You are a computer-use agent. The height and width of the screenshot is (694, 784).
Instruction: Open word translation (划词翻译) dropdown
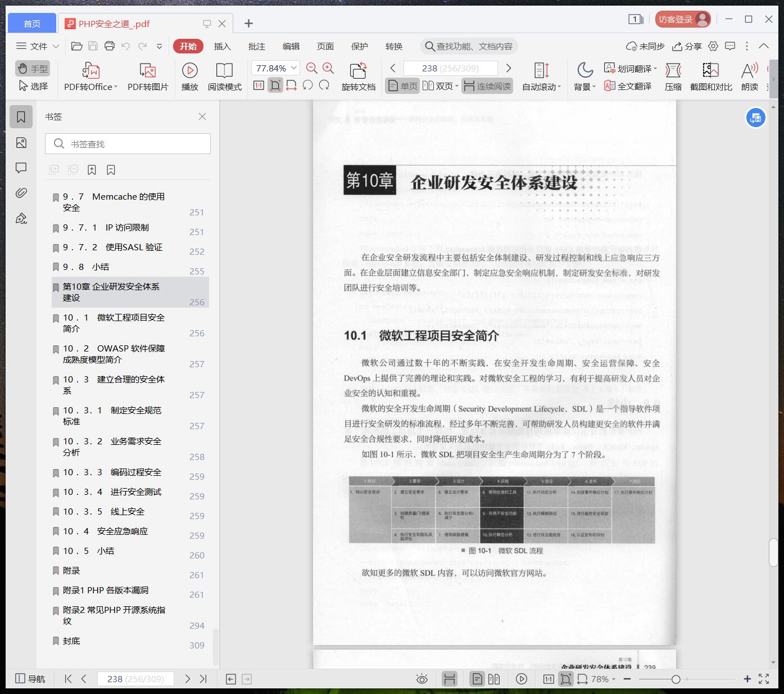pos(631,69)
